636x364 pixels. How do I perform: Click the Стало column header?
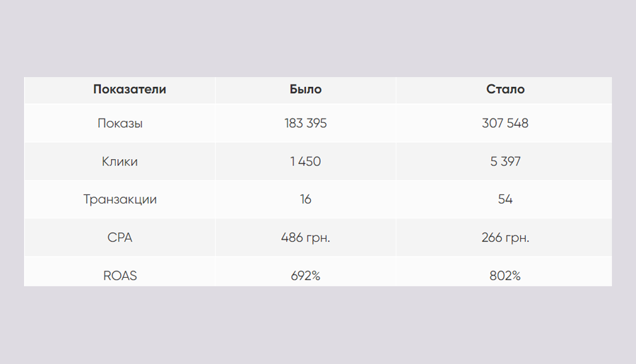(x=505, y=89)
